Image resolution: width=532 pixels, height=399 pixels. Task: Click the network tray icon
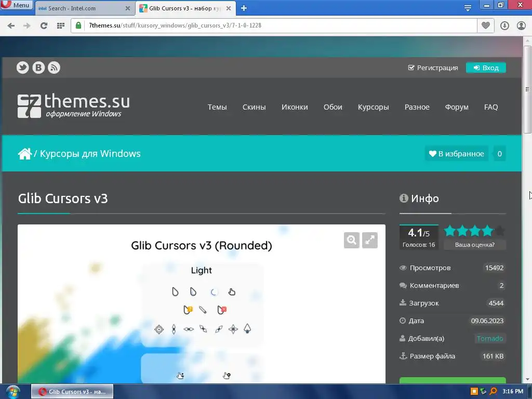click(x=484, y=392)
